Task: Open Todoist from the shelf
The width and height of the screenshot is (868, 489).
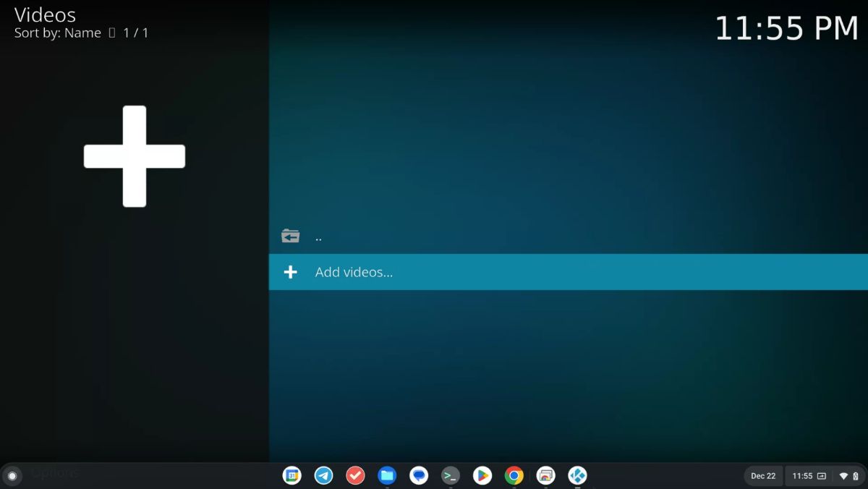Action: [x=355, y=476]
